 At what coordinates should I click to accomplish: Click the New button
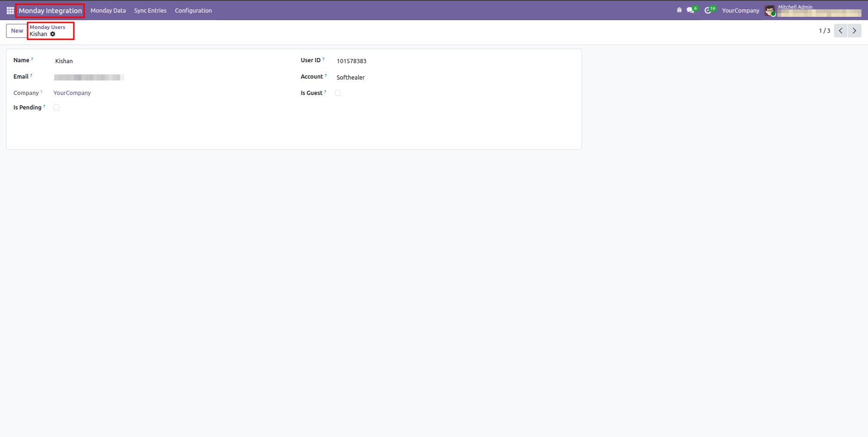(17, 30)
